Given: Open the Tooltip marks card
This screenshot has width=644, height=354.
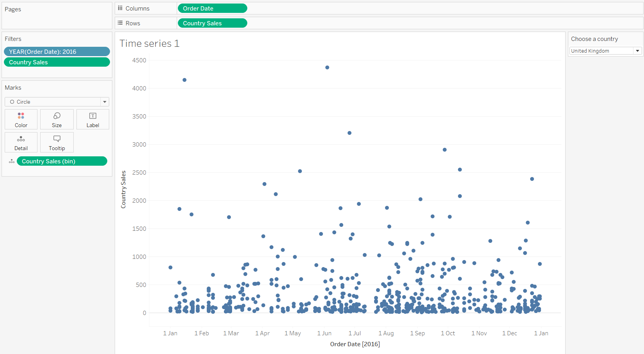Looking at the screenshot, I should click(x=57, y=142).
